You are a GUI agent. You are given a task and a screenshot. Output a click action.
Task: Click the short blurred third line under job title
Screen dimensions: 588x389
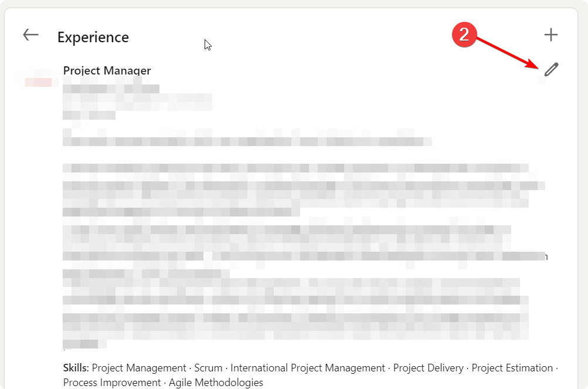coord(89,115)
